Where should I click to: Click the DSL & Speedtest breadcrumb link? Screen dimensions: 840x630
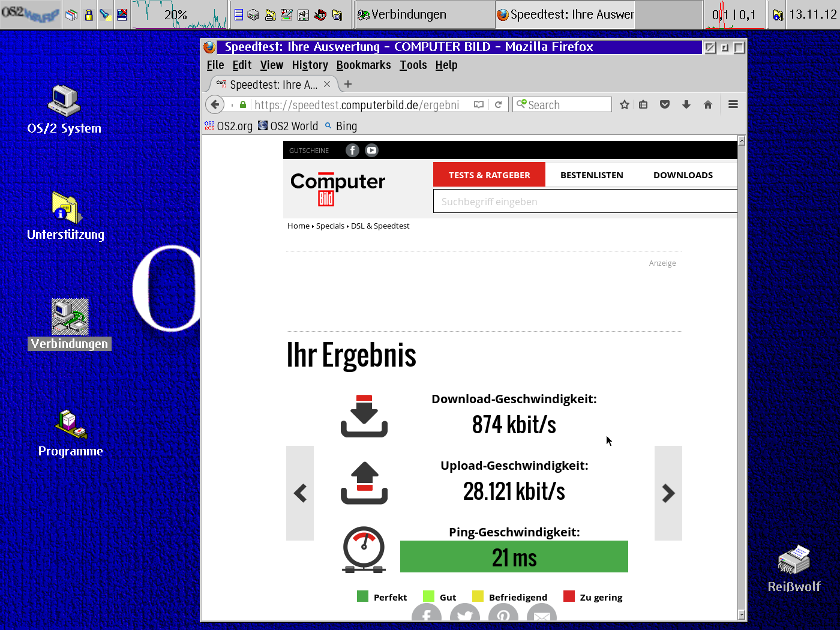380,226
